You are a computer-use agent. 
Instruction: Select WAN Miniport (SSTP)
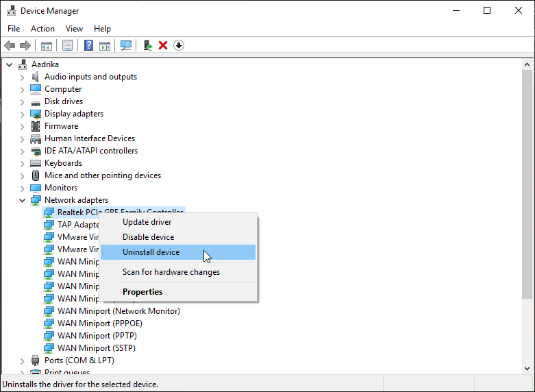[x=96, y=348]
